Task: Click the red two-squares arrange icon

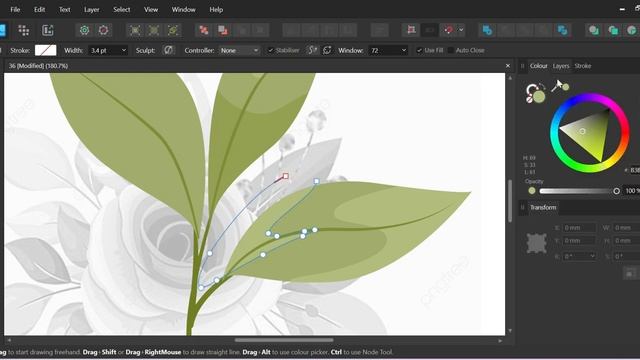Action: tap(204, 30)
